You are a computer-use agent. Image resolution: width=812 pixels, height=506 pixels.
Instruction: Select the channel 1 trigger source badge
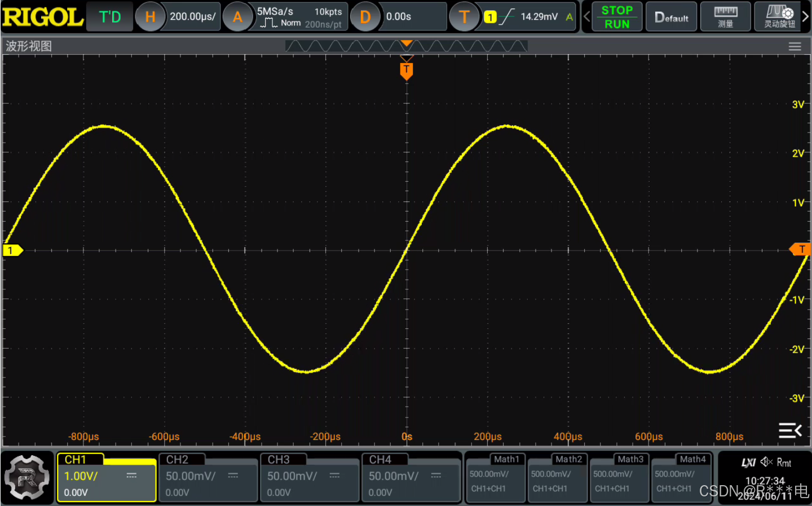(x=490, y=17)
